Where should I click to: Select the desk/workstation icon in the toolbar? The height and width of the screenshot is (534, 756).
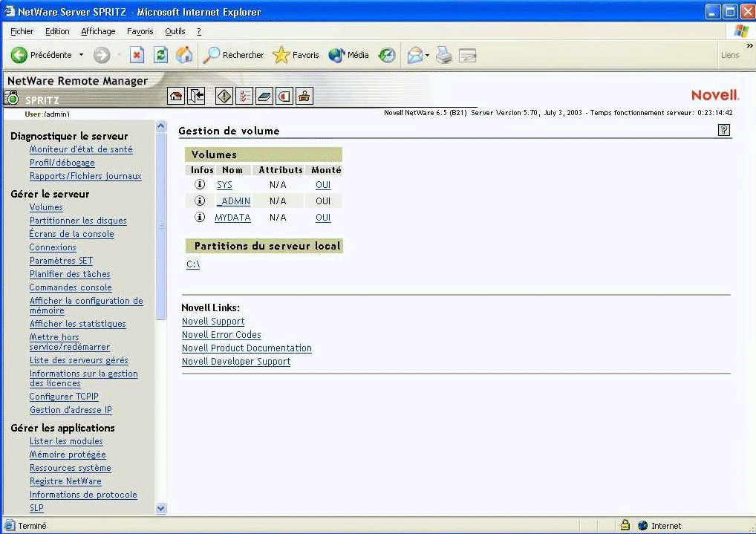click(304, 95)
